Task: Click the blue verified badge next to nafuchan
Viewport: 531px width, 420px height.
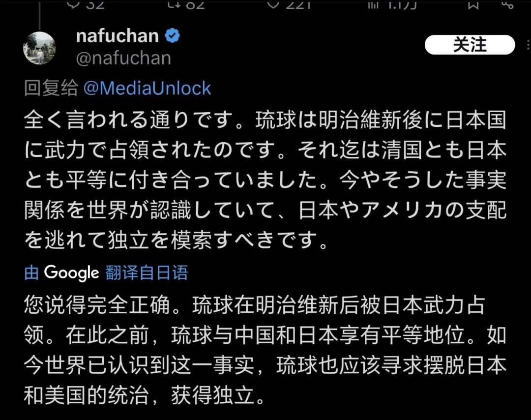Action: (173, 35)
